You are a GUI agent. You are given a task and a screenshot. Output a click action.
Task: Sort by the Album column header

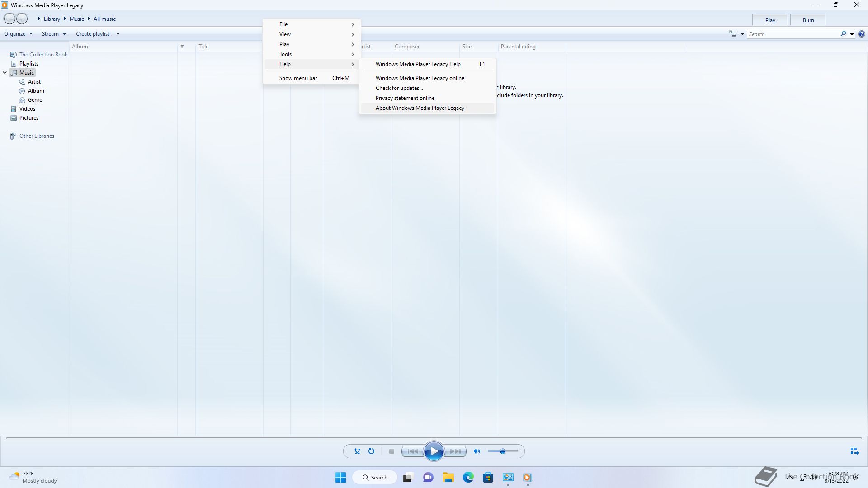(x=123, y=47)
